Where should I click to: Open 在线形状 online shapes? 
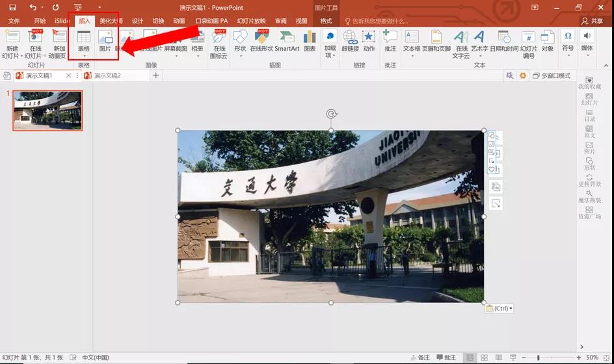[261, 41]
